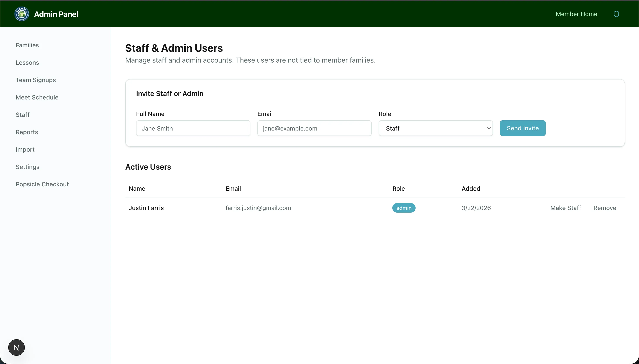639x364 pixels.
Task: View Reports from the sidebar
Action: [27, 132]
